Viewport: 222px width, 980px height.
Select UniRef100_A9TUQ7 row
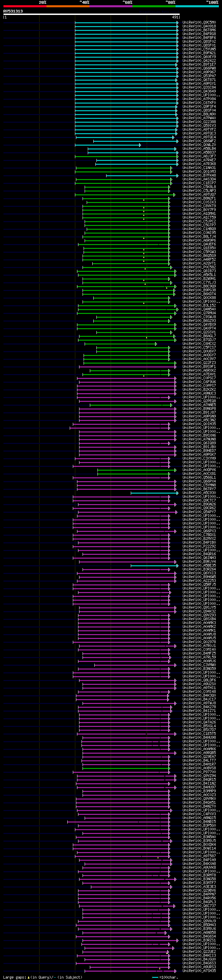click(199, 194)
